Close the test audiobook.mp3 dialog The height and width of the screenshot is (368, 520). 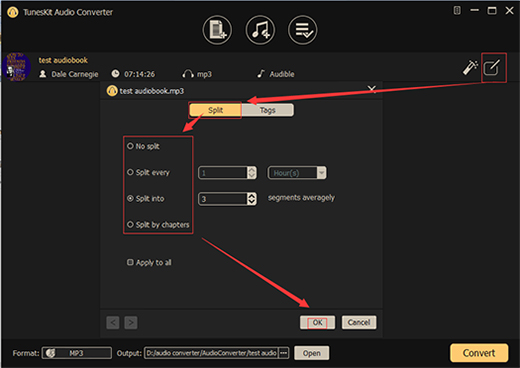[x=372, y=89]
